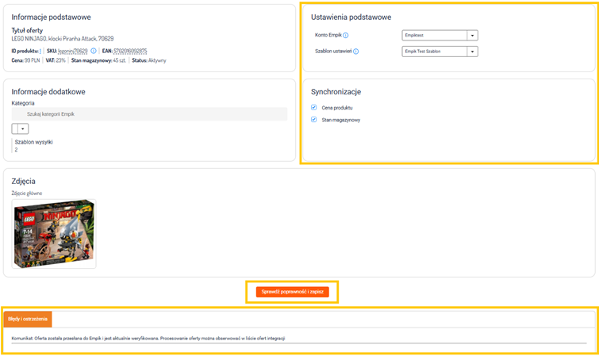Select the Błędy i ostrzeżenia tab
Viewport: 599px width, 364px height.
pos(28,319)
